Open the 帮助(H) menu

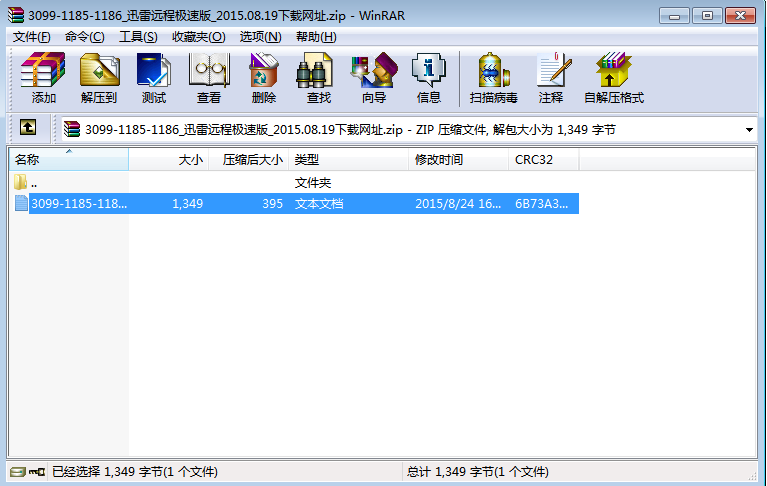click(x=316, y=37)
